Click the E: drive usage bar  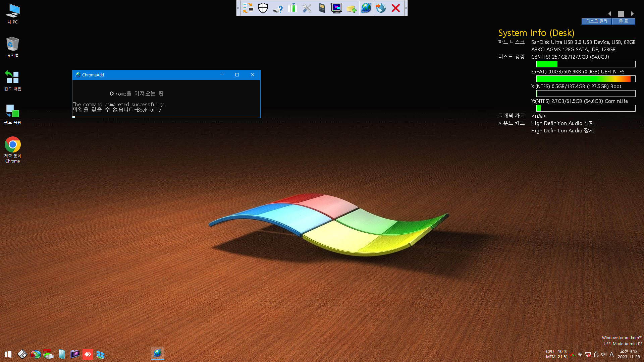[x=586, y=79]
